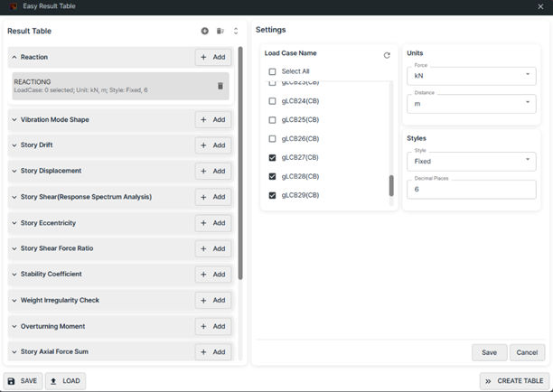The width and height of the screenshot is (553, 392).
Task: Open the Force unit dropdown
Action: [471, 75]
